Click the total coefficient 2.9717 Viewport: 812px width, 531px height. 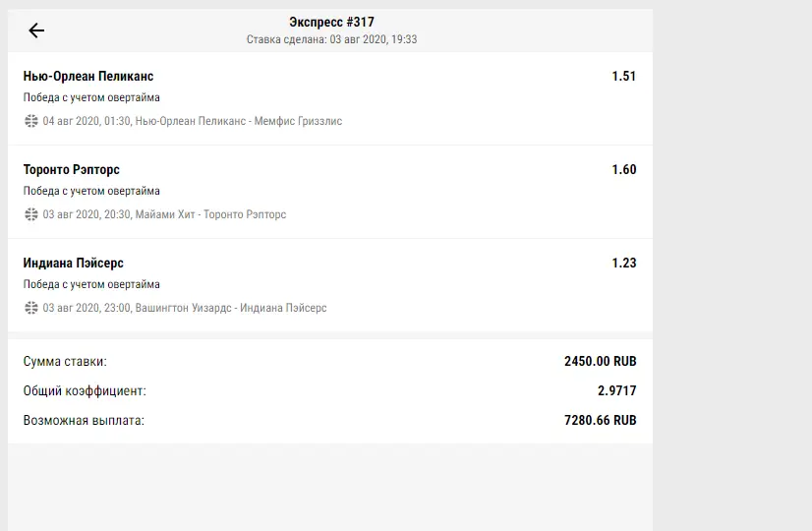pos(616,390)
